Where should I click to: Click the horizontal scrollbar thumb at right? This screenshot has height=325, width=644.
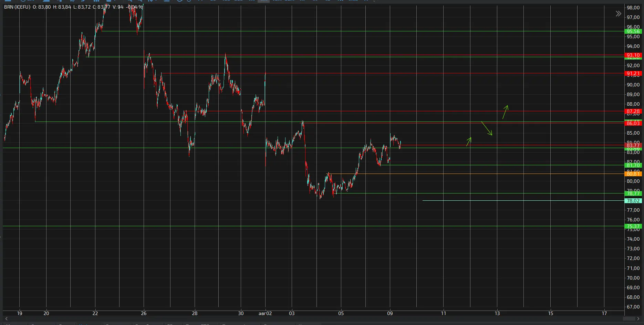point(629,319)
